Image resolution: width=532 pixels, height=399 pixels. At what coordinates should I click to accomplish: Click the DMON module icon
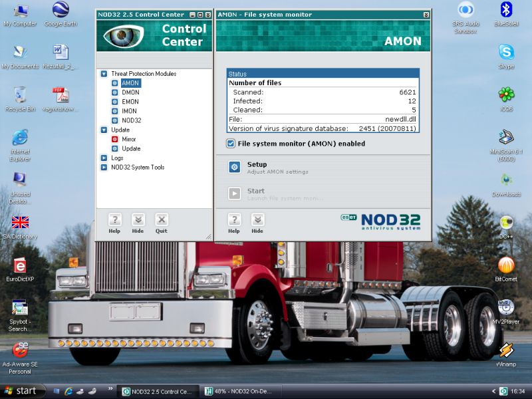pyautogui.click(x=114, y=92)
